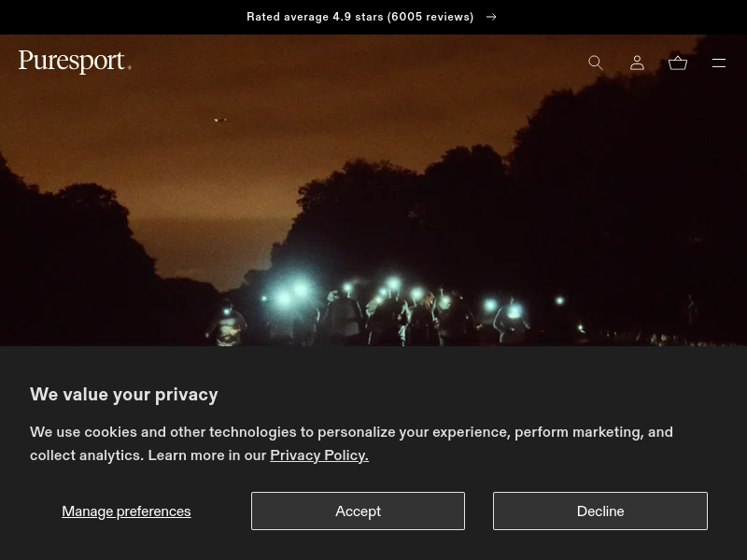Open the hamburger menu icon
The image size is (747, 560).
(x=718, y=63)
